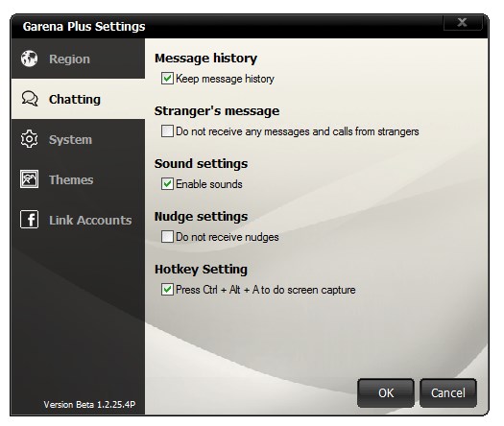Viewport: 504px width, 426px height.
Task: Disable the Enable sounds checkbox
Action: (167, 184)
